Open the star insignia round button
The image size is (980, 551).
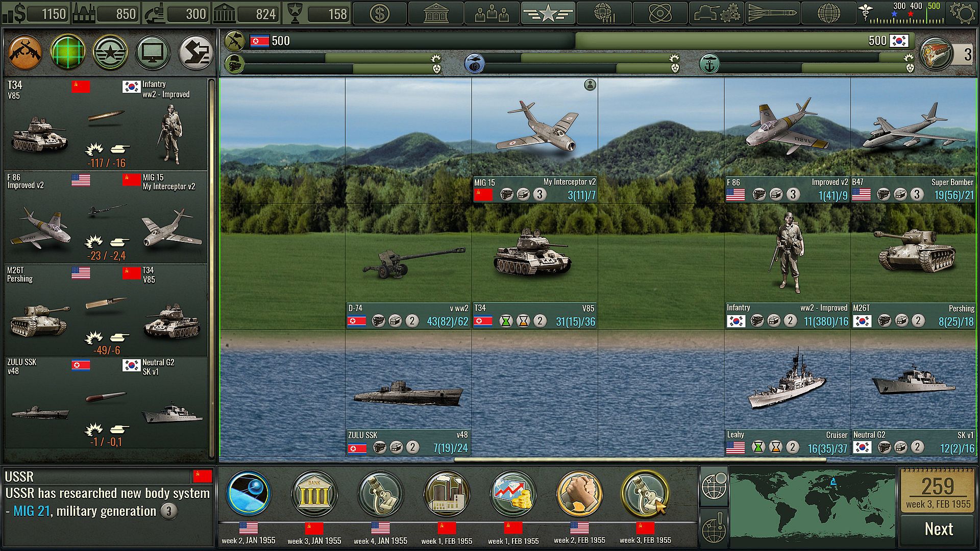tap(110, 53)
